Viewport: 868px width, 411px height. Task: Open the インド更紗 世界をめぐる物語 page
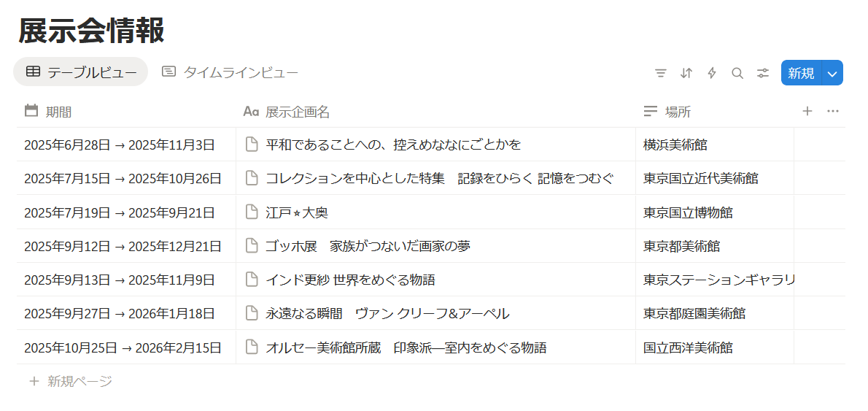[350, 280]
